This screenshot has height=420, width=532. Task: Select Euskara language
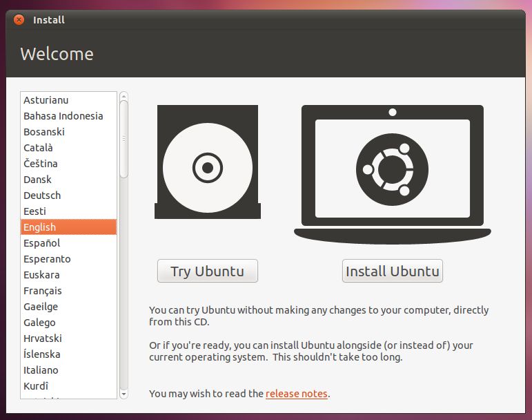(x=68, y=275)
